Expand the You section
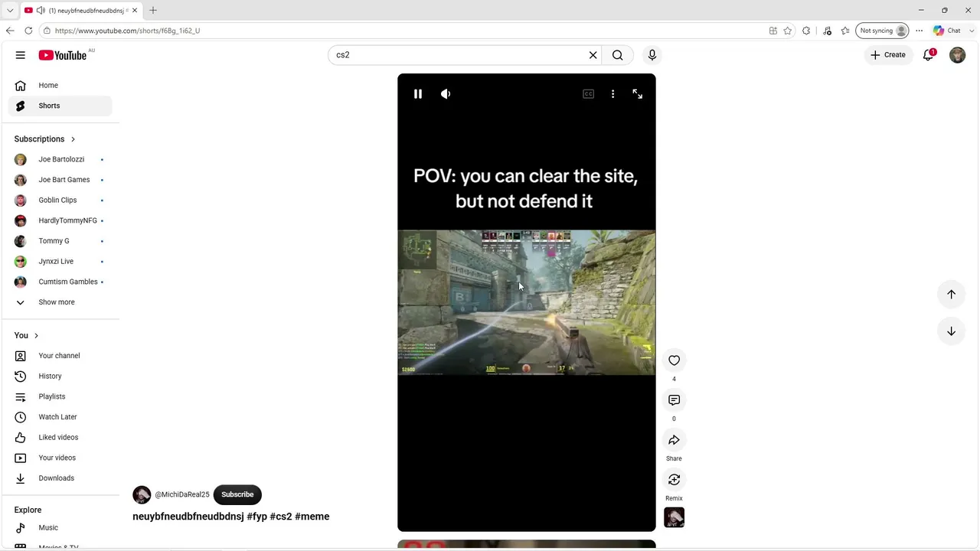The height and width of the screenshot is (551, 980). pos(27,336)
